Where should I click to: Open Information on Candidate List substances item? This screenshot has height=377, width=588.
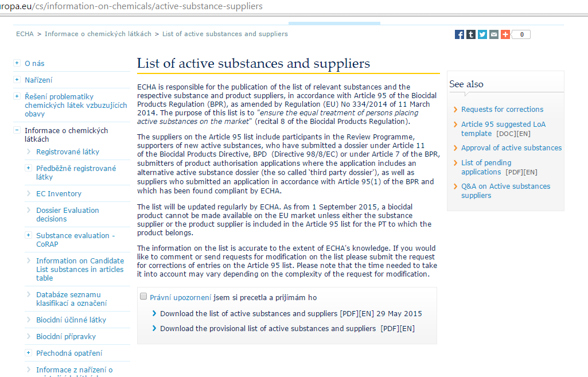80,269
